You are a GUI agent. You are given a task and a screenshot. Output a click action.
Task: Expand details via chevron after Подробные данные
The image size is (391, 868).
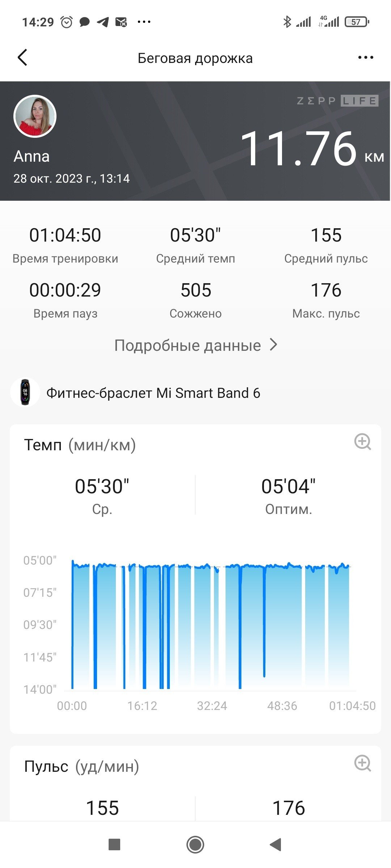[x=274, y=345]
